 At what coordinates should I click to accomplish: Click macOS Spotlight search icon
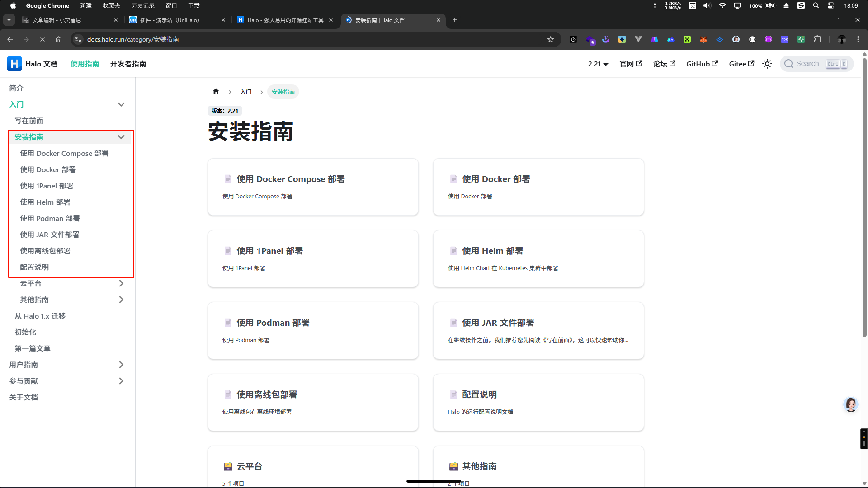point(816,5)
